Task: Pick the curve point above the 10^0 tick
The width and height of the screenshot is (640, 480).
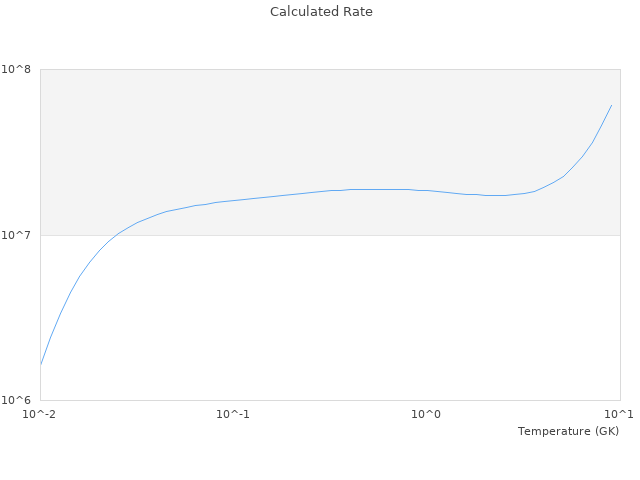Action: pos(427,190)
